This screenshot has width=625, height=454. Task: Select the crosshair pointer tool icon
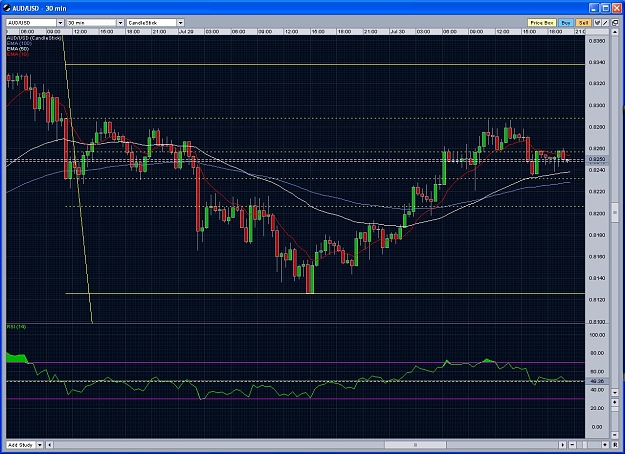click(x=597, y=23)
